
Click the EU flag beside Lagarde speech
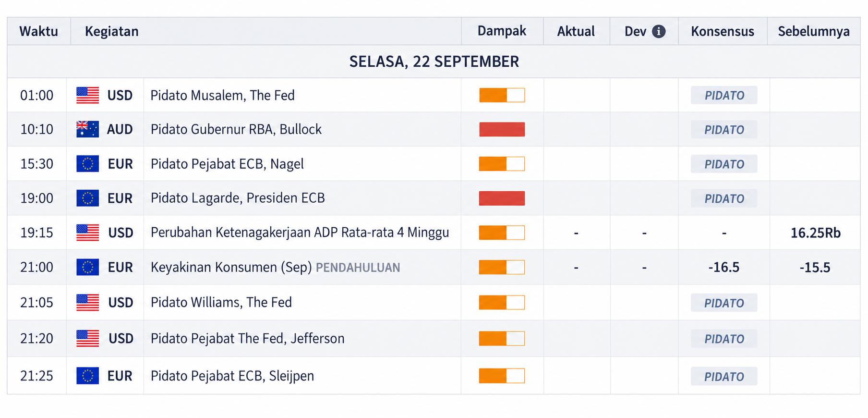[87, 198]
